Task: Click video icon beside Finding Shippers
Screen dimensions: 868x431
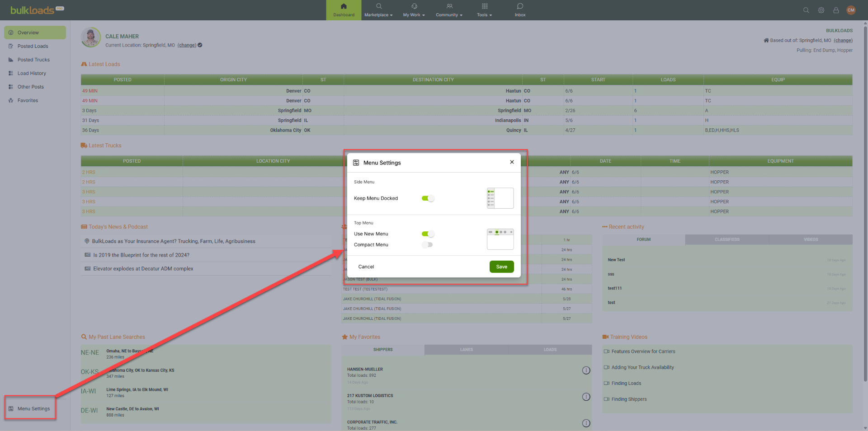Action: point(606,399)
